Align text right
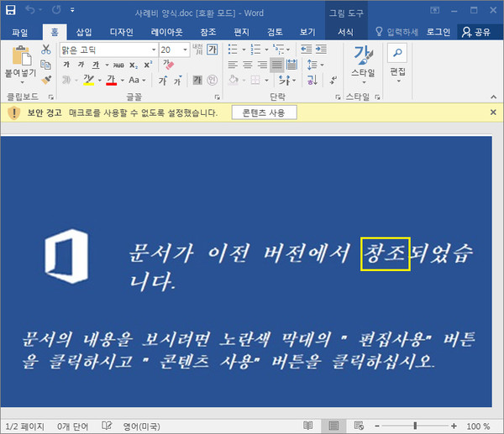504x434 pixels. (262, 65)
